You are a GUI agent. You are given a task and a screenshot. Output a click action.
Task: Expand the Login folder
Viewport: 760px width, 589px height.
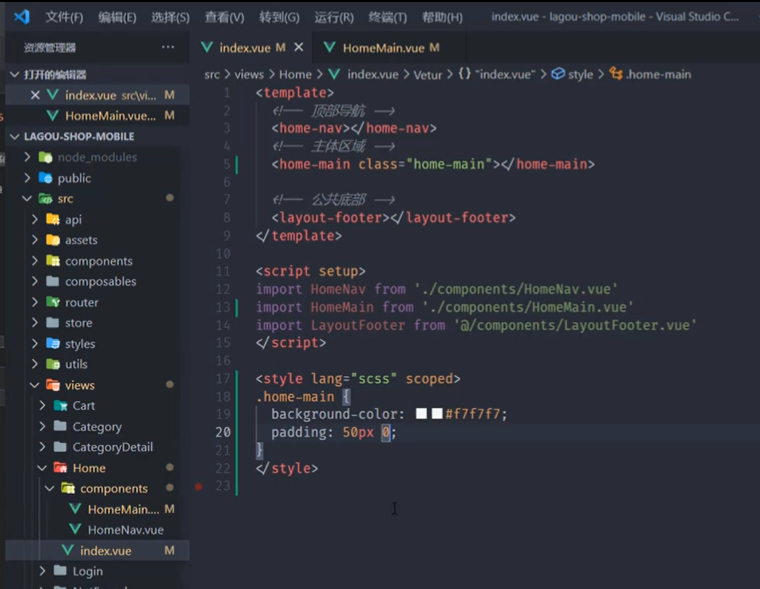43,571
